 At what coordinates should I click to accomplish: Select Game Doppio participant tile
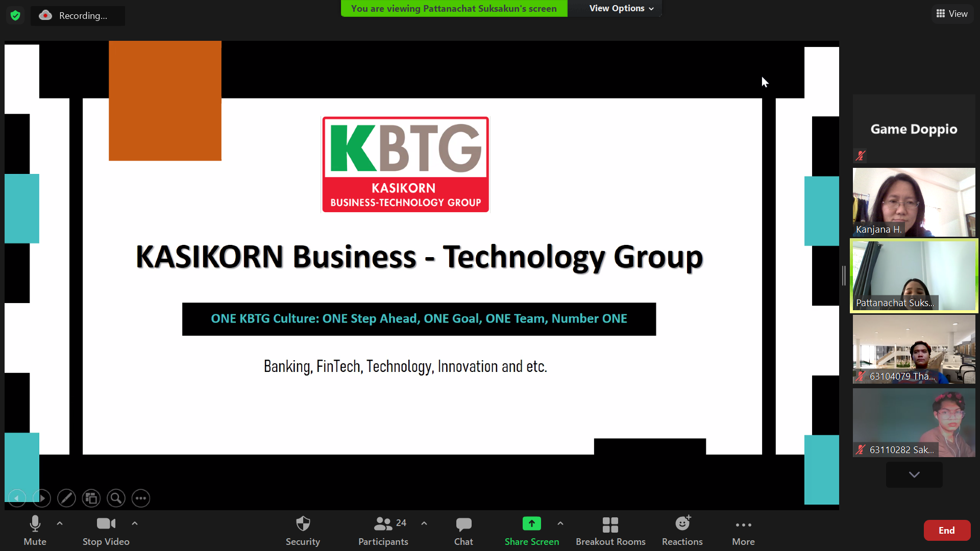click(x=914, y=129)
